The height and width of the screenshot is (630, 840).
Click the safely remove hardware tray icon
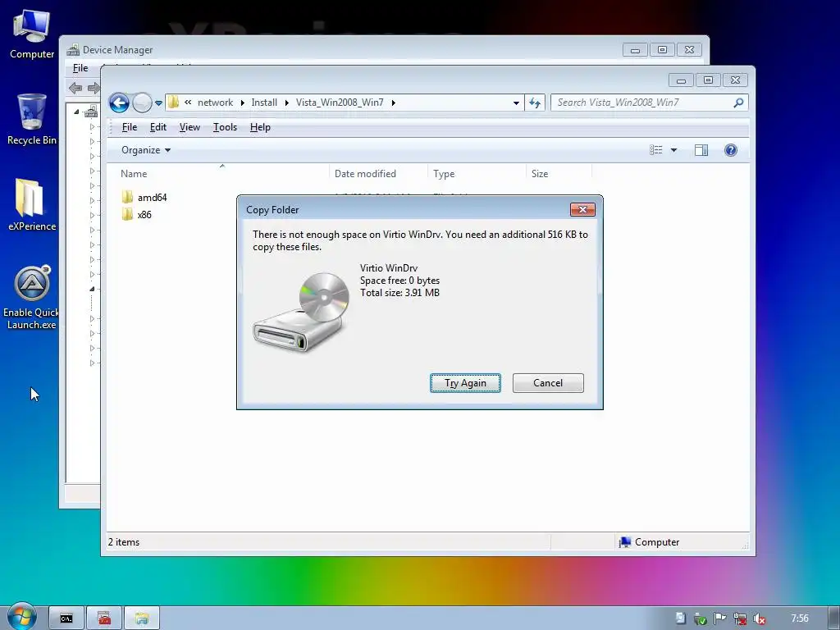tap(700, 619)
